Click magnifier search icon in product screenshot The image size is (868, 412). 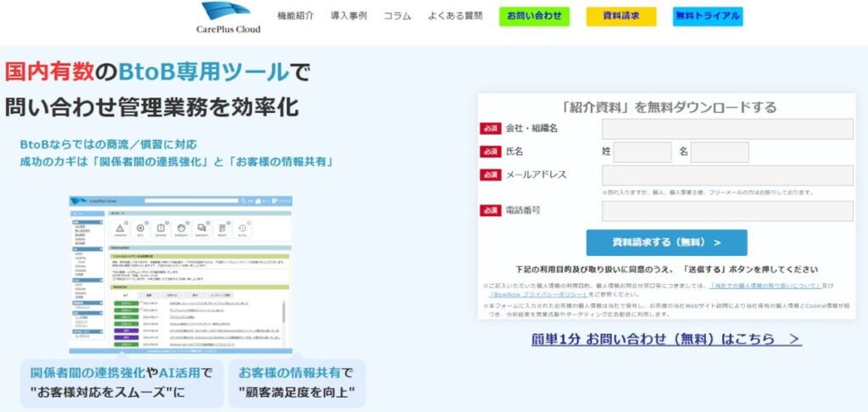[x=245, y=201]
